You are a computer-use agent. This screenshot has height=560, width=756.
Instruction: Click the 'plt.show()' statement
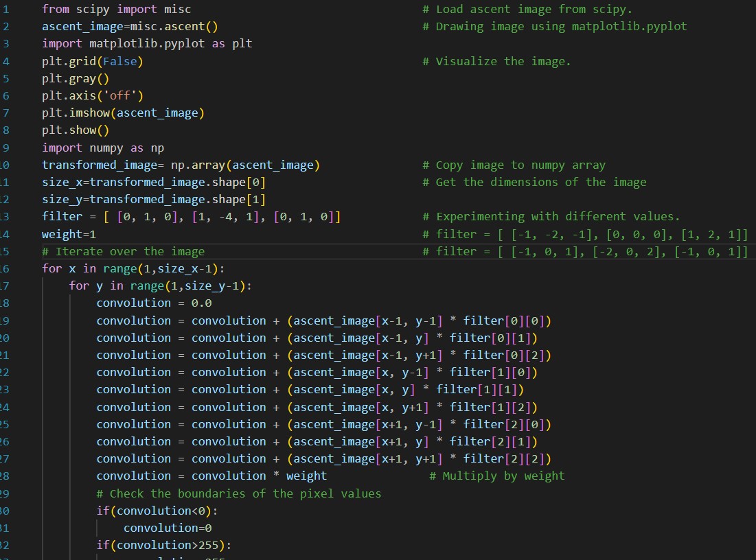coord(76,130)
